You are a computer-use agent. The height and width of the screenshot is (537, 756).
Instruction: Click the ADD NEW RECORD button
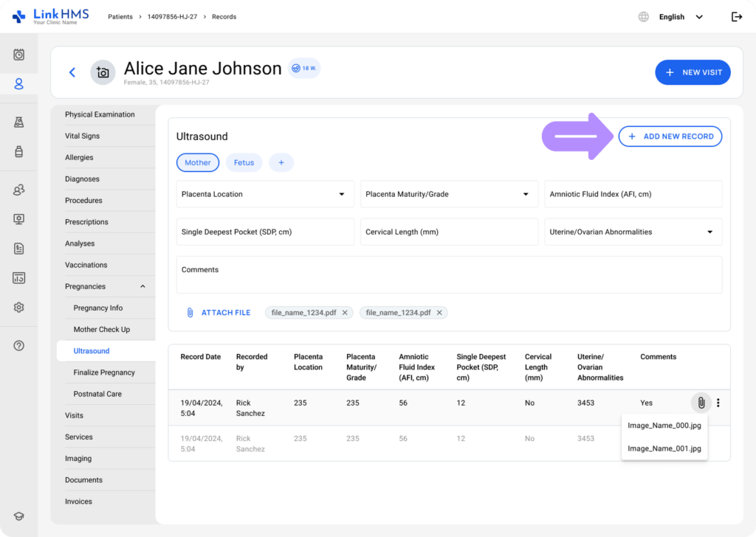click(670, 136)
